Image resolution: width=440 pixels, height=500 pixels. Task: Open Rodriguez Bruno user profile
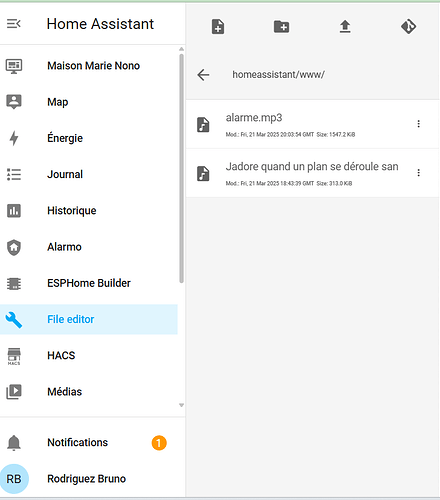coord(89,479)
